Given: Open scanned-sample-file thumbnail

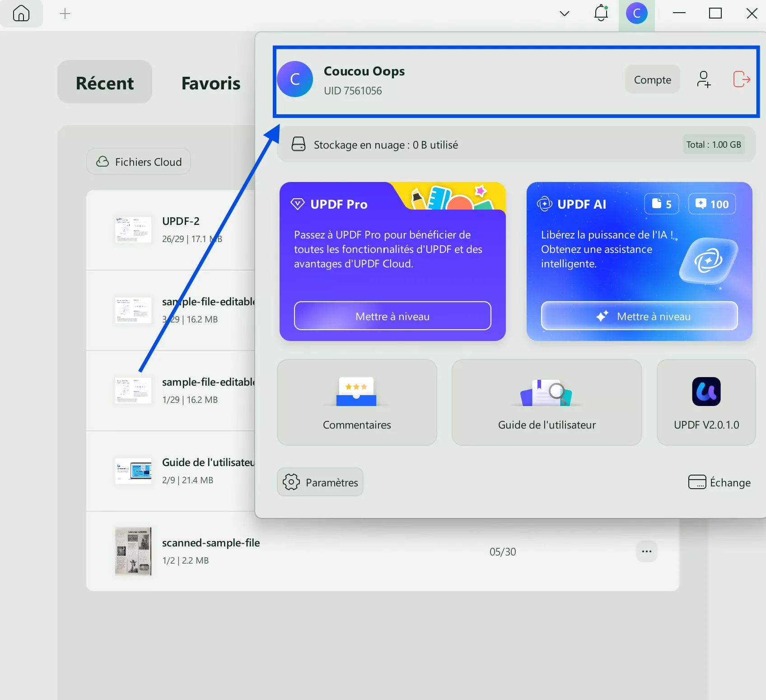Looking at the screenshot, I should pos(133,551).
